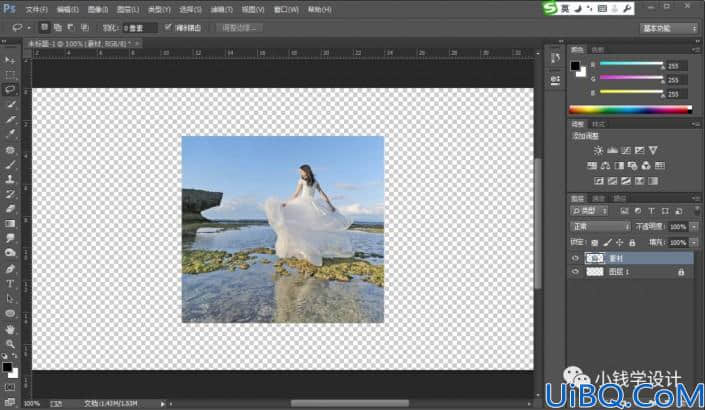
Task: Select the Path Selection tool
Action: pyautogui.click(x=10, y=299)
